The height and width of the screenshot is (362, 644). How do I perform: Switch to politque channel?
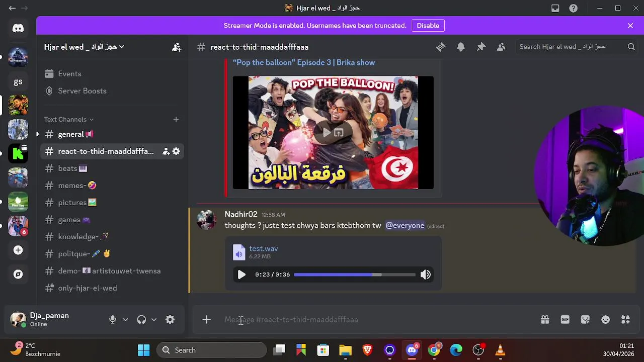[x=112, y=254]
